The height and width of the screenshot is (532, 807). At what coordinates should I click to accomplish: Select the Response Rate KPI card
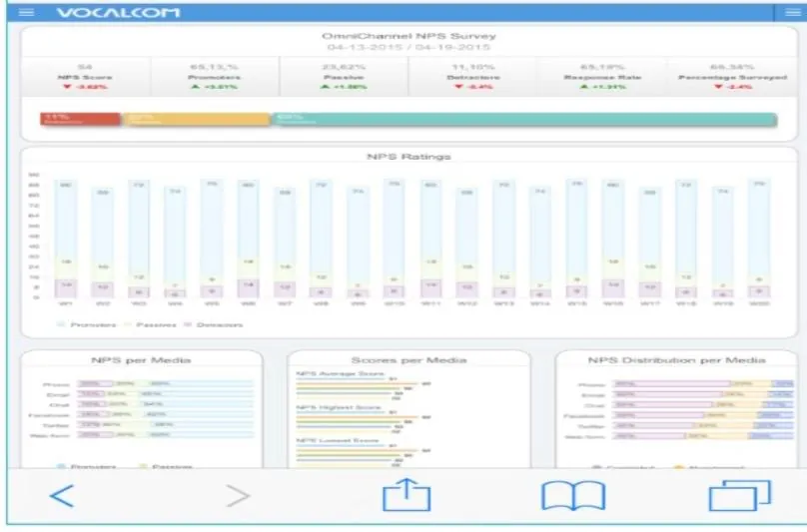[602, 77]
